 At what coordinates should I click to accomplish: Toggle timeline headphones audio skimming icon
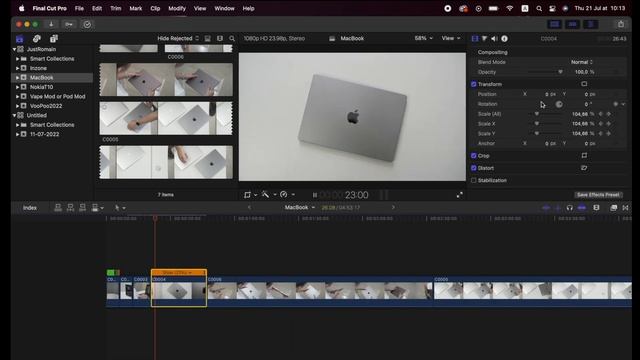(569, 208)
